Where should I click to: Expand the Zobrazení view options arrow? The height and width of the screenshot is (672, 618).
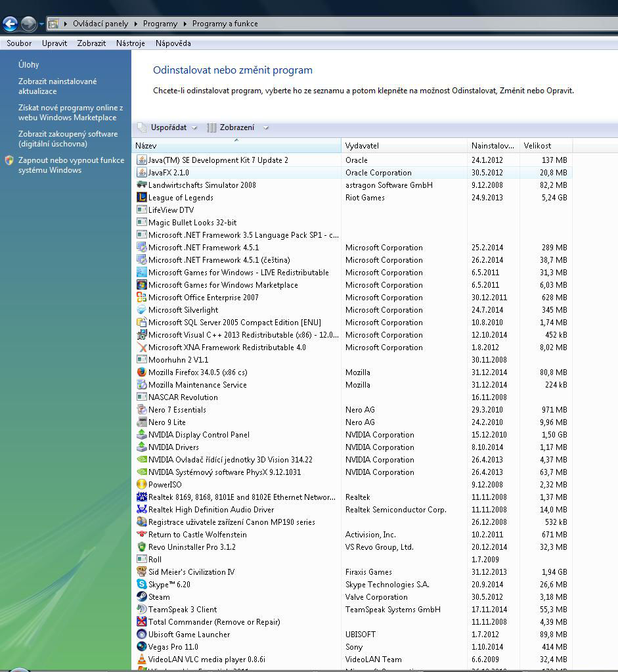[x=266, y=128]
